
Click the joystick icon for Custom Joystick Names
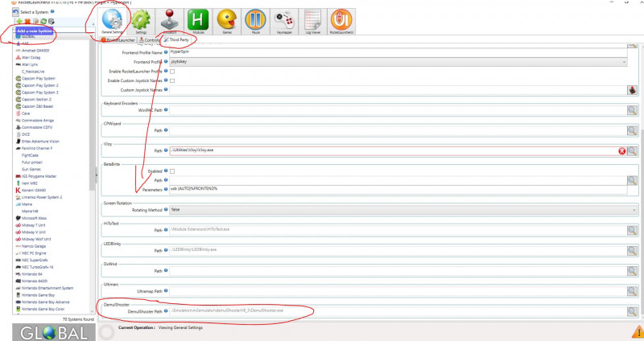coord(632,90)
